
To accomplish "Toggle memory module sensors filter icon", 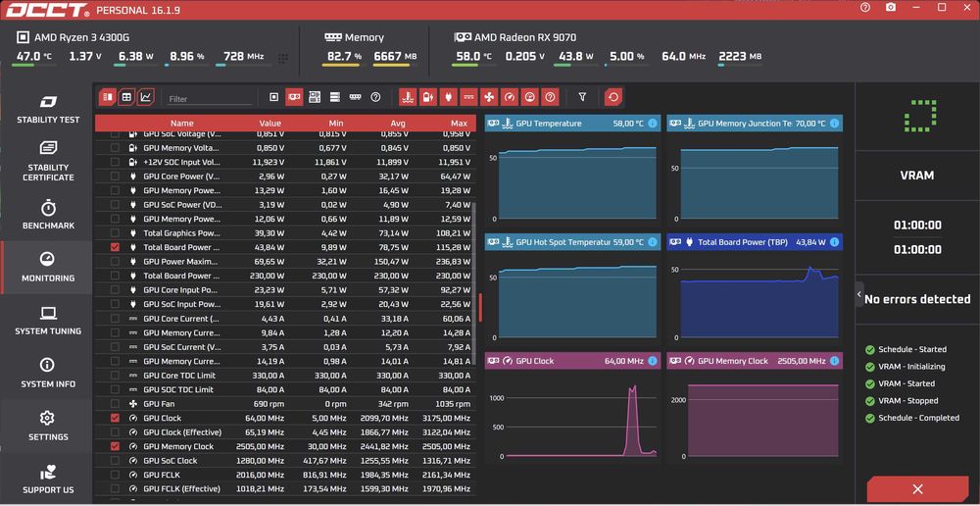I will [x=355, y=97].
